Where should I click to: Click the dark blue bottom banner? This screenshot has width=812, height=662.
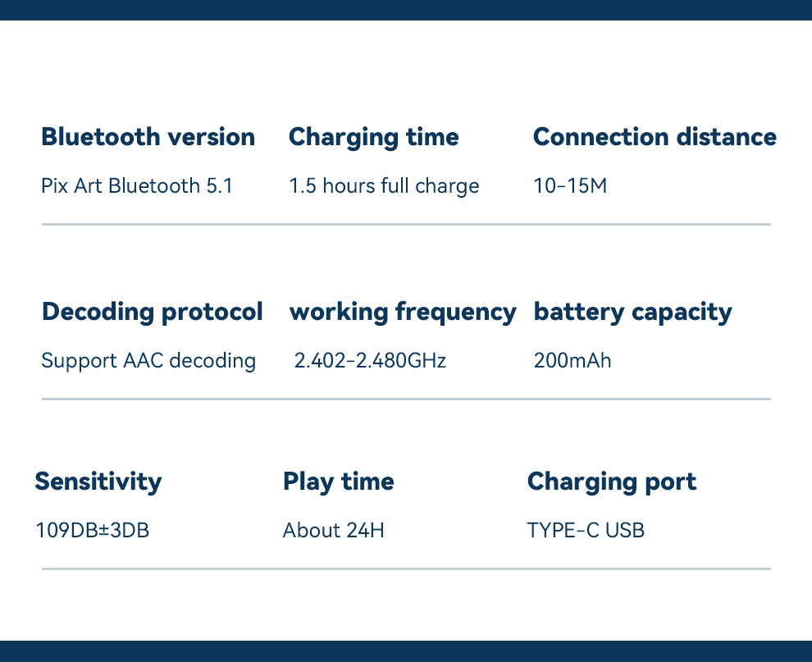[406, 651]
